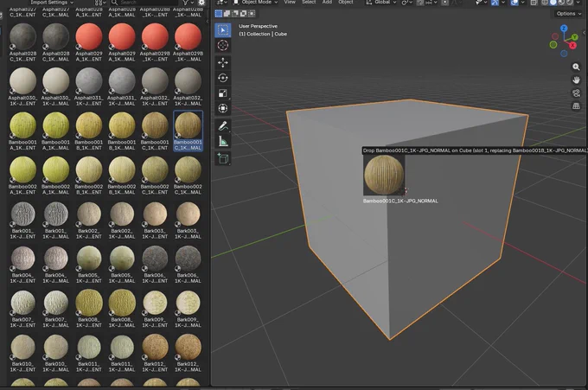Select Bark003_ 1K-J...ENT beige bark
This screenshot has width=588, height=390.
coord(155,220)
